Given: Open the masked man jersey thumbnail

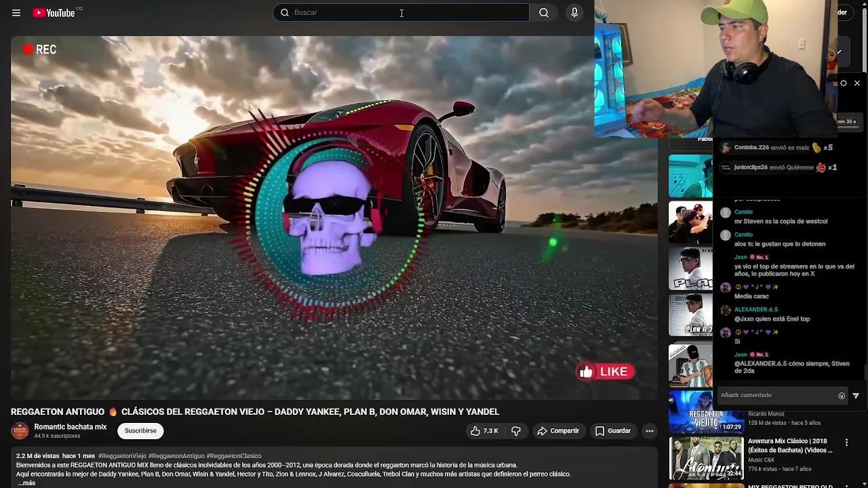Looking at the screenshot, I should pyautogui.click(x=690, y=366).
